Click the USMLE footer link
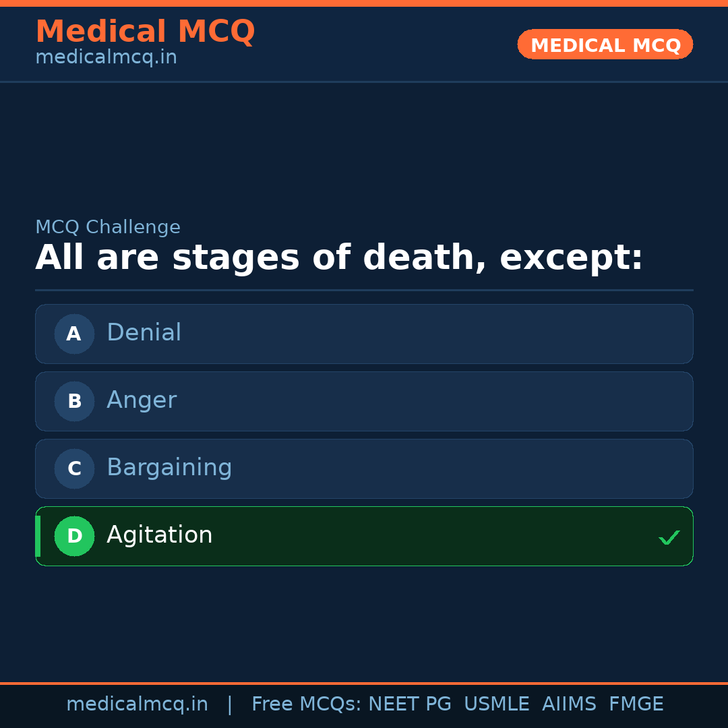Image resolution: width=728 pixels, height=728 pixels. [497, 704]
